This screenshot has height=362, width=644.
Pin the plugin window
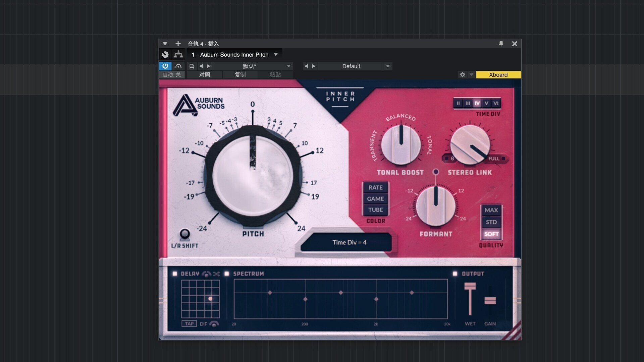click(501, 44)
